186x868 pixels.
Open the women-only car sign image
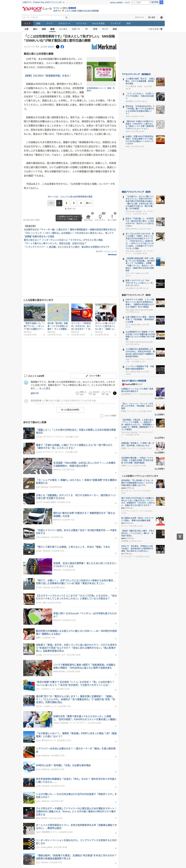tap(101, 71)
